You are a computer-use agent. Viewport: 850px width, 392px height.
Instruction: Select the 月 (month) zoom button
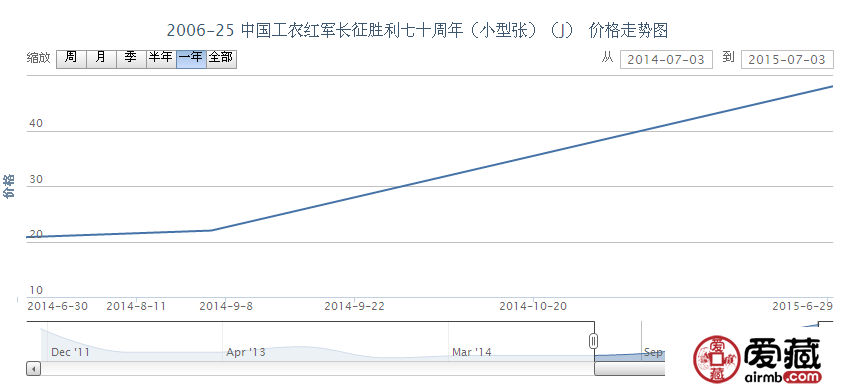(x=101, y=59)
